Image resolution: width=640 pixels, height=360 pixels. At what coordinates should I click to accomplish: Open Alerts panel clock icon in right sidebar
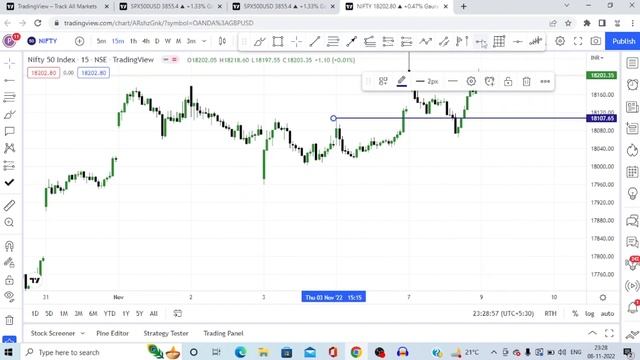632,84
